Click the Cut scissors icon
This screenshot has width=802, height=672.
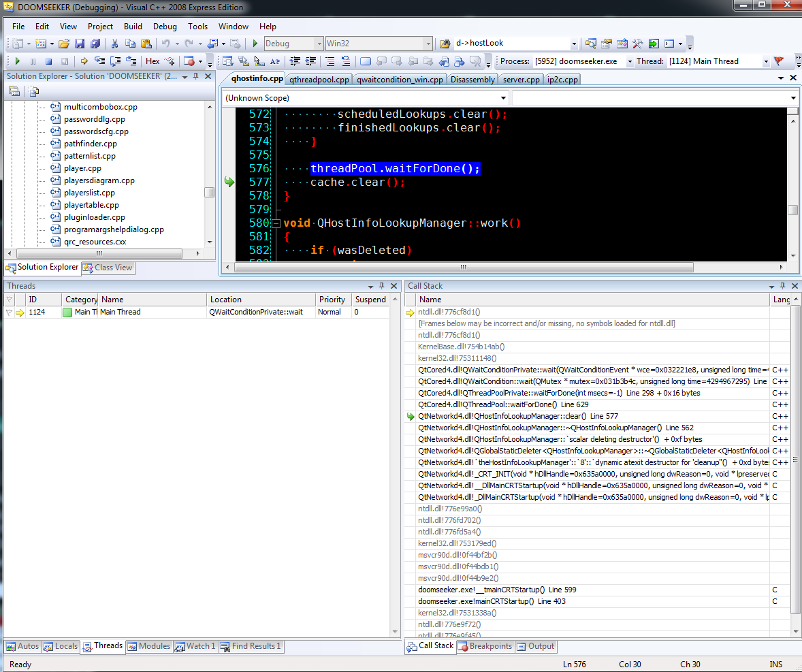pos(115,44)
